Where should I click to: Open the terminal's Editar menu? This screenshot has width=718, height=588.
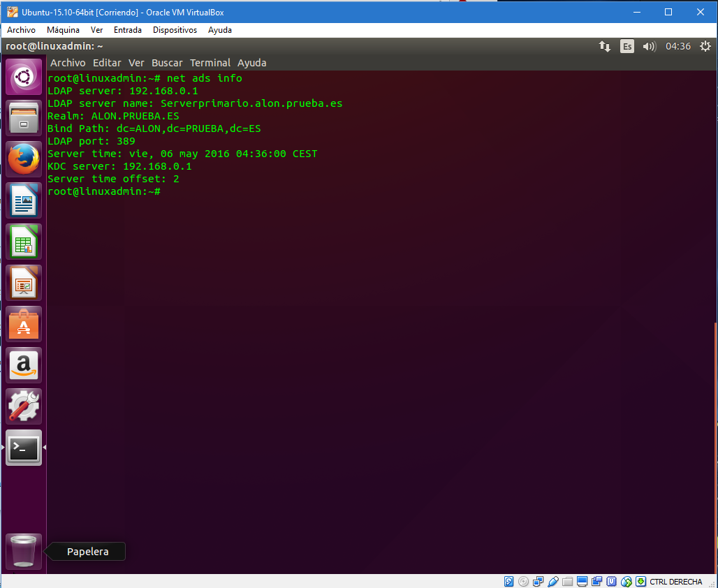tap(107, 63)
